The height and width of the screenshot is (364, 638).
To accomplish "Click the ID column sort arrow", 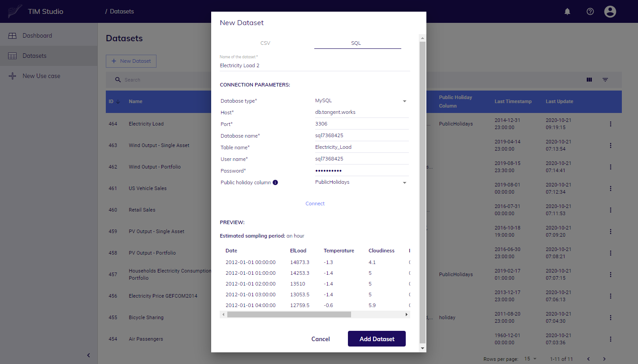I will (x=118, y=101).
